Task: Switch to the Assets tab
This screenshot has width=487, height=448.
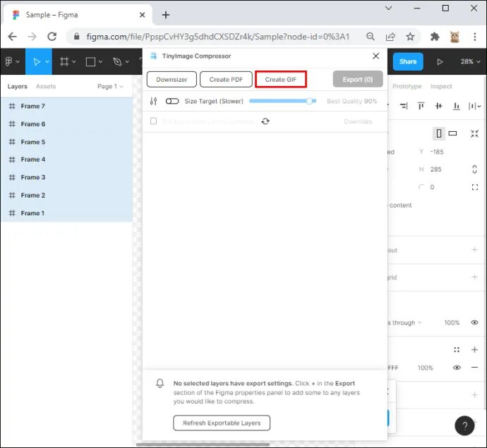Action: [x=46, y=86]
